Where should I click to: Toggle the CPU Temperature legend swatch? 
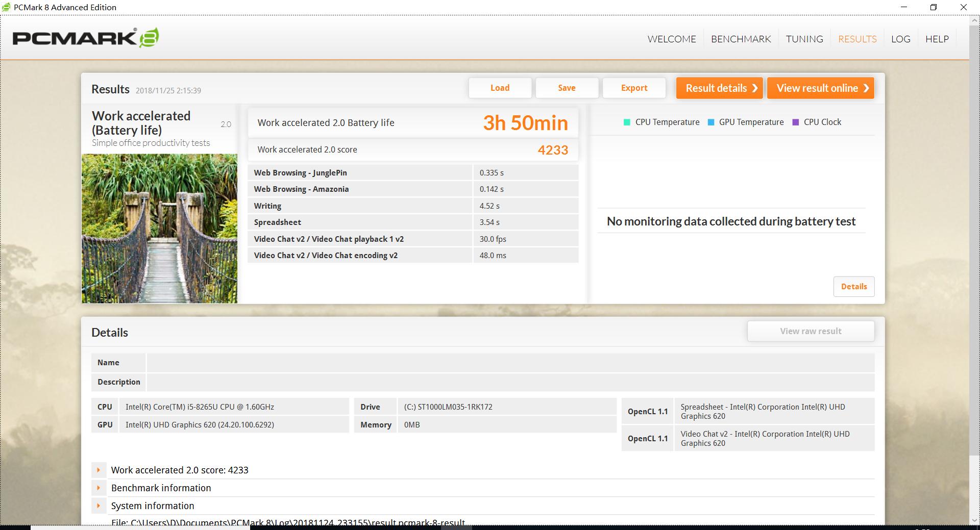(x=627, y=122)
